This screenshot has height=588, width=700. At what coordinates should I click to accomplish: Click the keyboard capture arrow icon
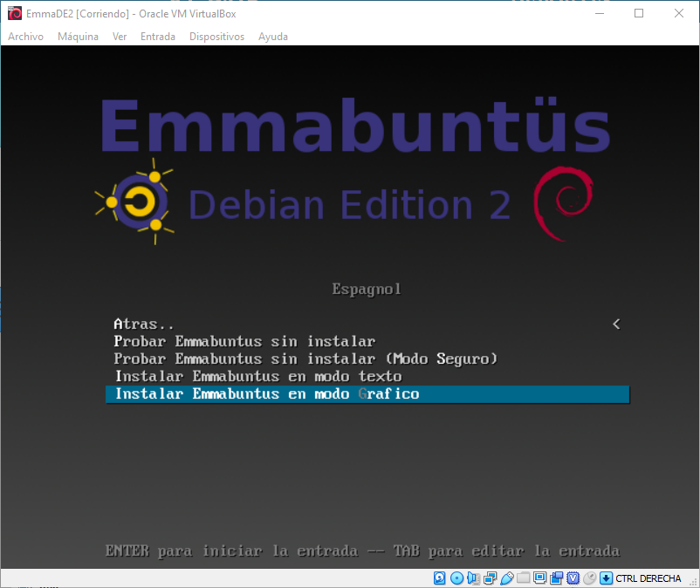pos(606,578)
